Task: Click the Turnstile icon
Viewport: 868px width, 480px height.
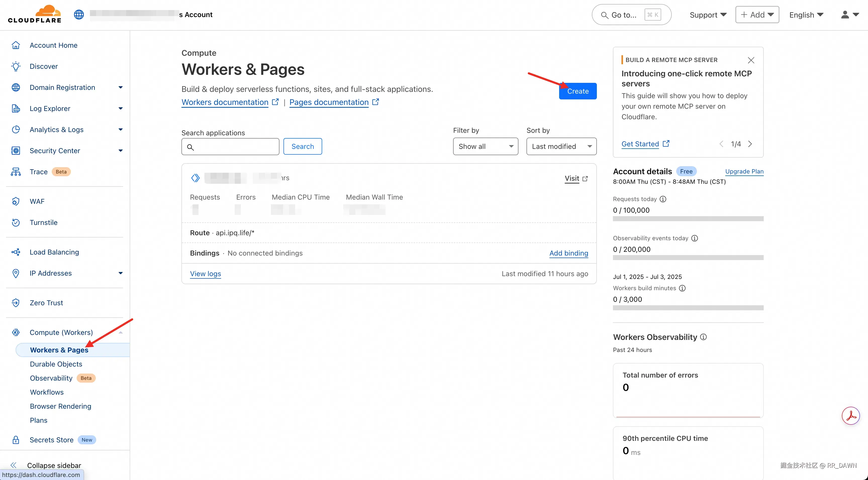Action: [16, 222]
